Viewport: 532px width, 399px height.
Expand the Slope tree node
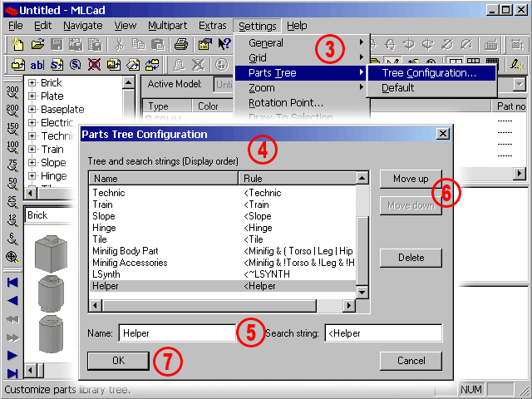click(x=32, y=163)
